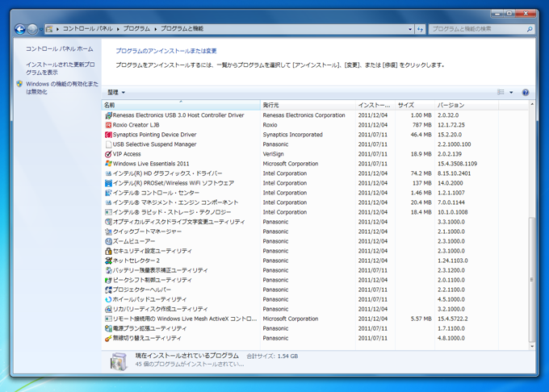The width and height of the screenshot is (549, 392).
Task: Click version 1.24.1103.0 cell
Action: pyautogui.click(x=453, y=261)
